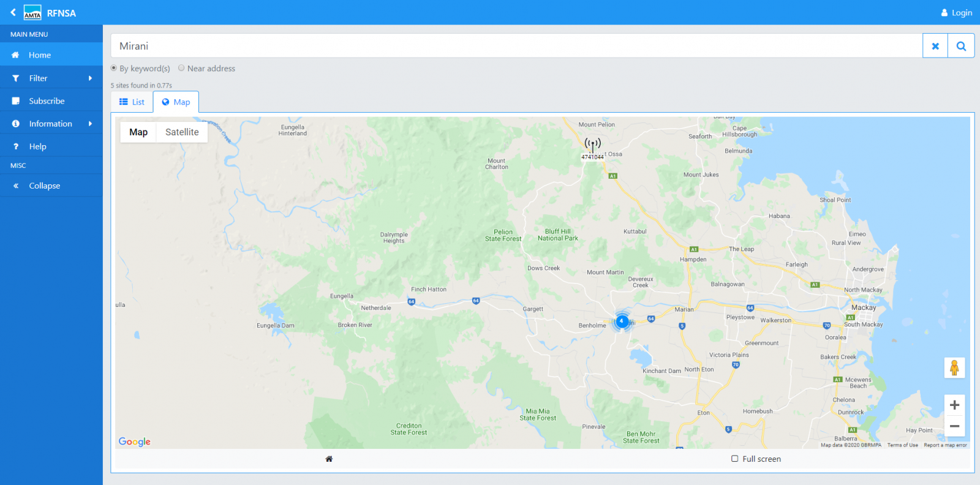Clear the search with X button
Viewport: 980px width, 485px height.
point(935,46)
